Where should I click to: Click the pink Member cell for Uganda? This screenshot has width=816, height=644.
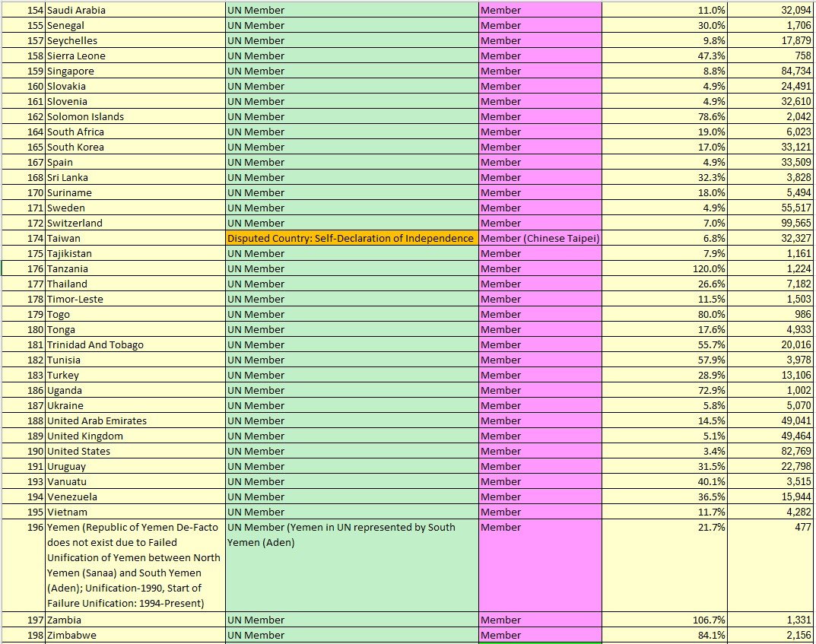pos(540,390)
